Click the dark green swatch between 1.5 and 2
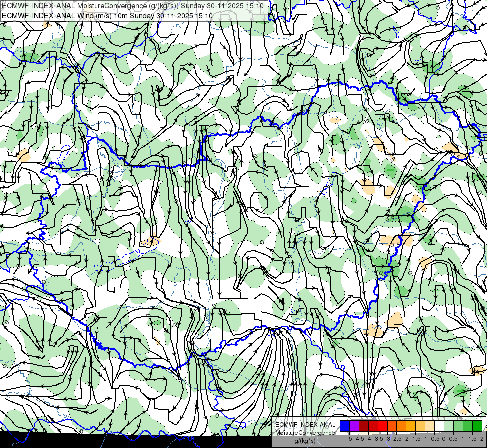 (x=477, y=426)
